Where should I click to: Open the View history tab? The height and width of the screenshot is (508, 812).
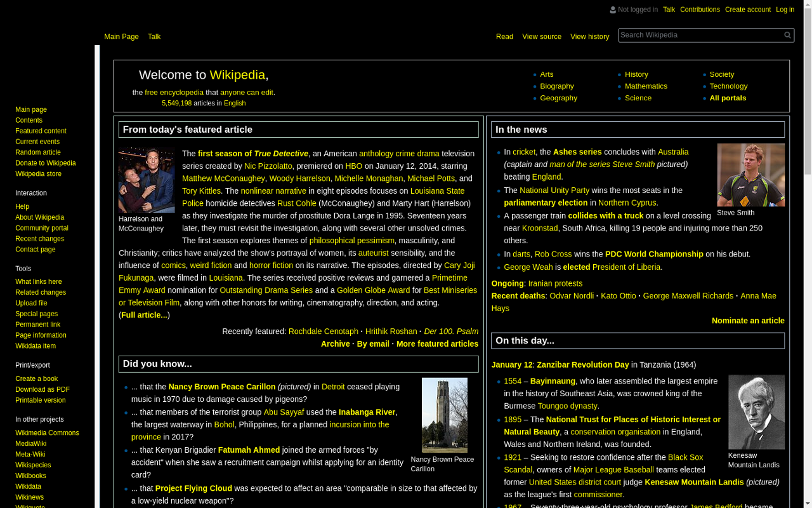pyautogui.click(x=589, y=36)
